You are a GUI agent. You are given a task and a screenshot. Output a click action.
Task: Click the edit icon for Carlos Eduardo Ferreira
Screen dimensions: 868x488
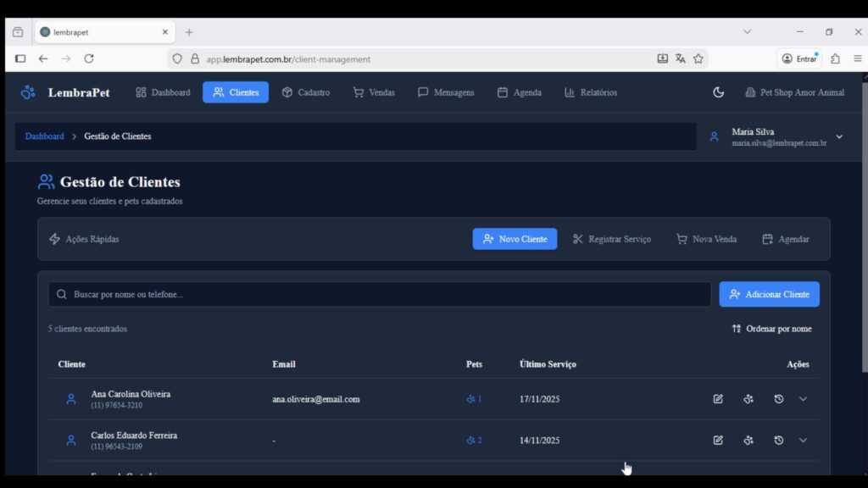click(x=718, y=441)
